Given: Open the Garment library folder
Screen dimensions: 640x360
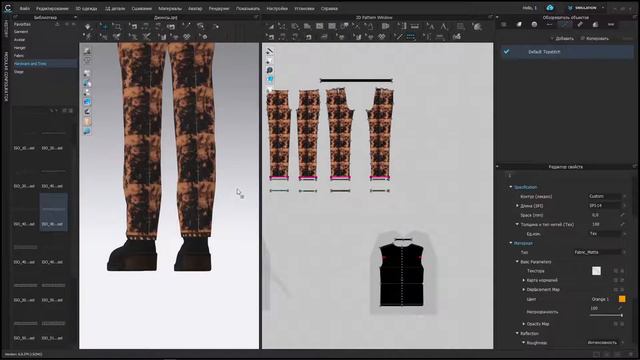Looking at the screenshot, I should (x=21, y=32).
